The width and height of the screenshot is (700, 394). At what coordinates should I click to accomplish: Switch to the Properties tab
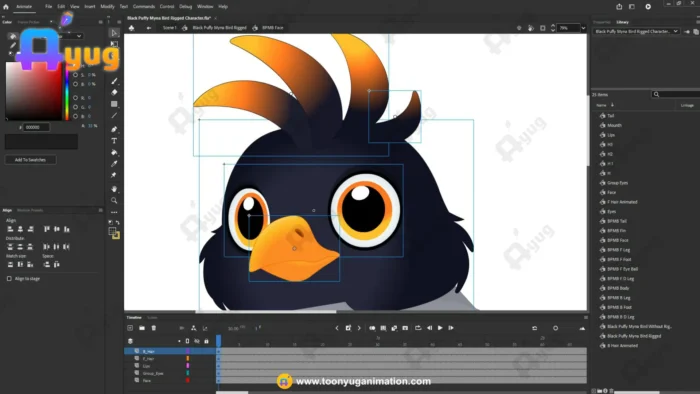click(x=601, y=22)
